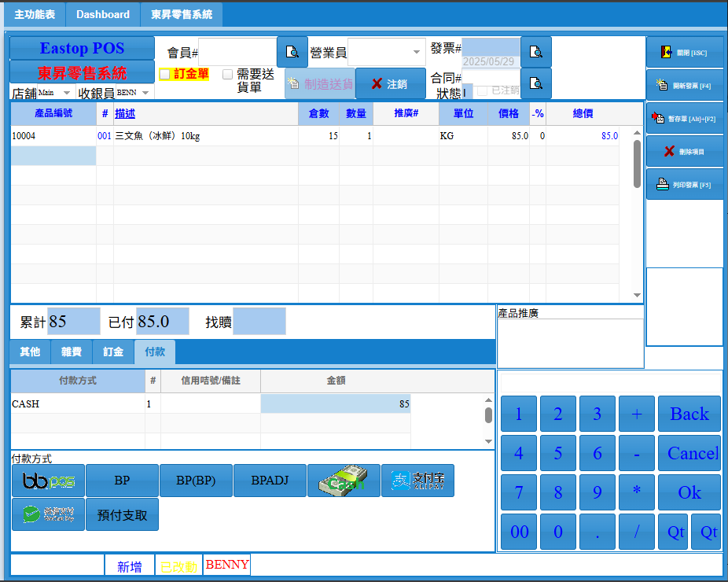Click the 關閉 [ESC] exit button
Image resolution: width=728 pixels, height=582 pixels.
685,53
